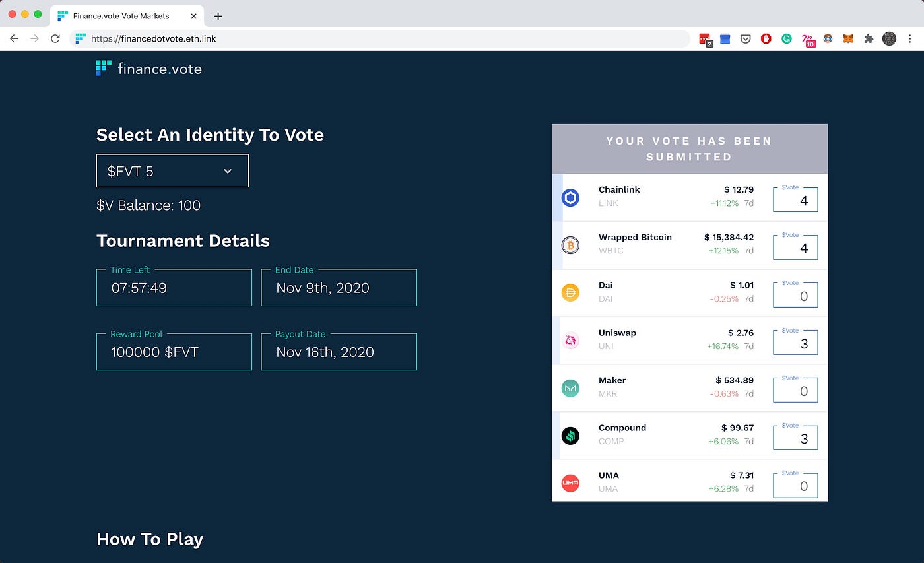
Task: Click the UMA $Vote input field
Action: [x=795, y=486]
